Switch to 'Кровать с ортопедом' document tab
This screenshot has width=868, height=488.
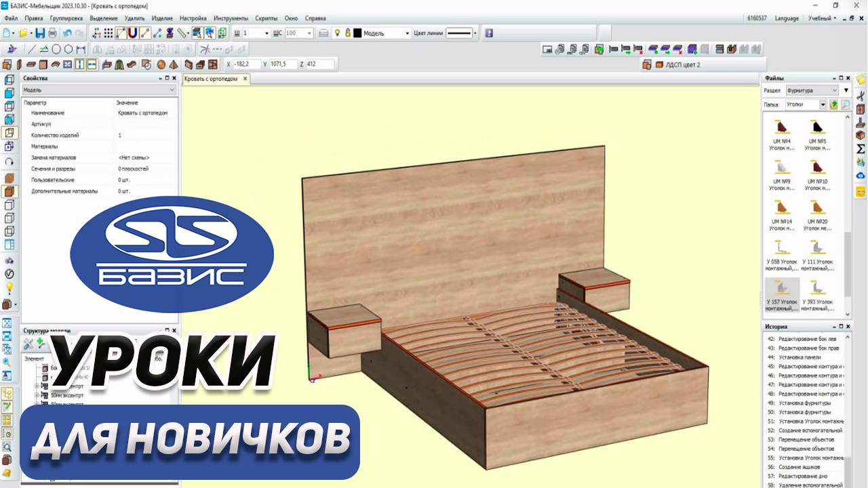[x=212, y=79]
